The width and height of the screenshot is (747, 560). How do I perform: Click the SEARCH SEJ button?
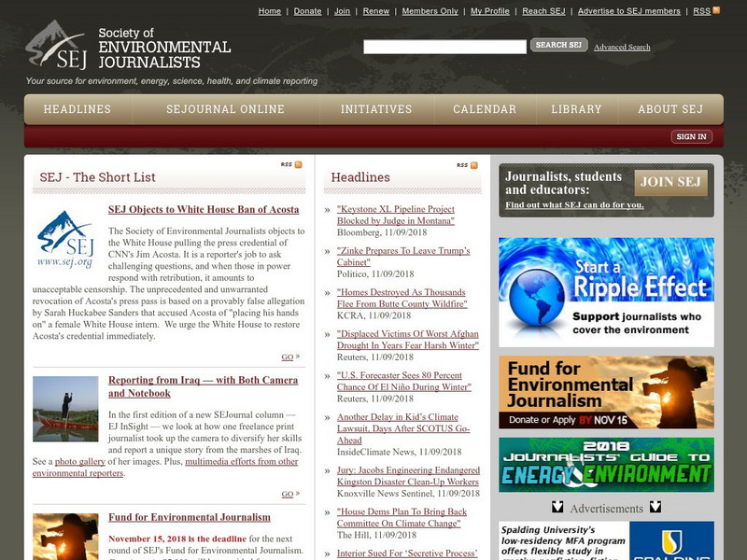[x=558, y=45]
